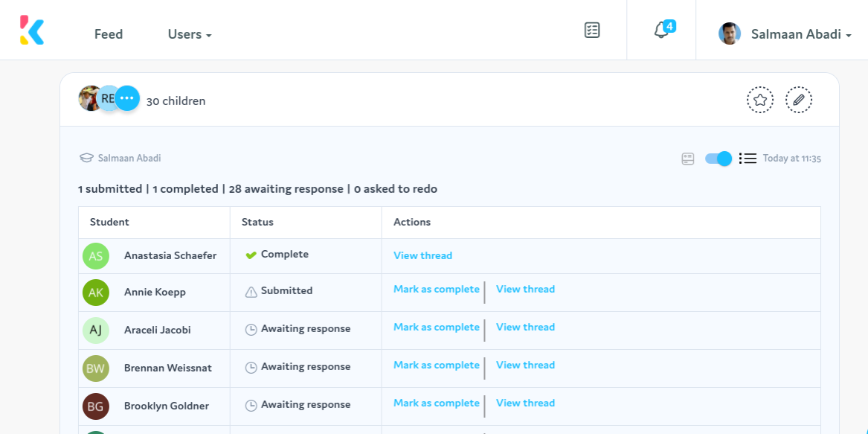The width and height of the screenshot is (868, 434).
Task: Click Salmaan Abadi's profile photo in header
Action: tap(730, 33)
